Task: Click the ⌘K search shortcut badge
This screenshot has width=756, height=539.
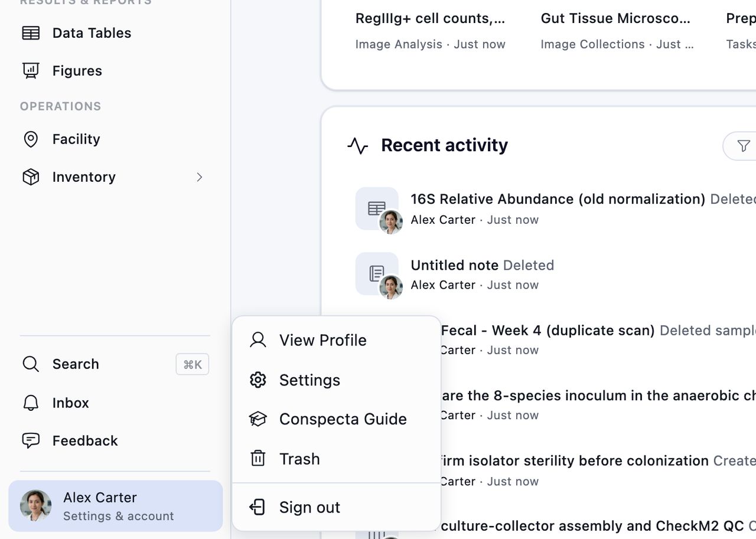Action: [193, 364]
